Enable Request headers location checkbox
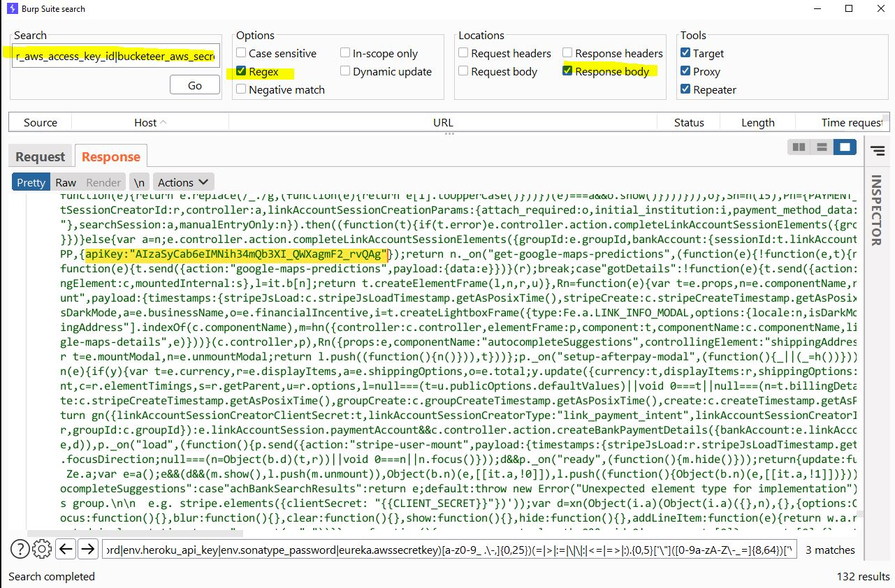 point(463,53)
